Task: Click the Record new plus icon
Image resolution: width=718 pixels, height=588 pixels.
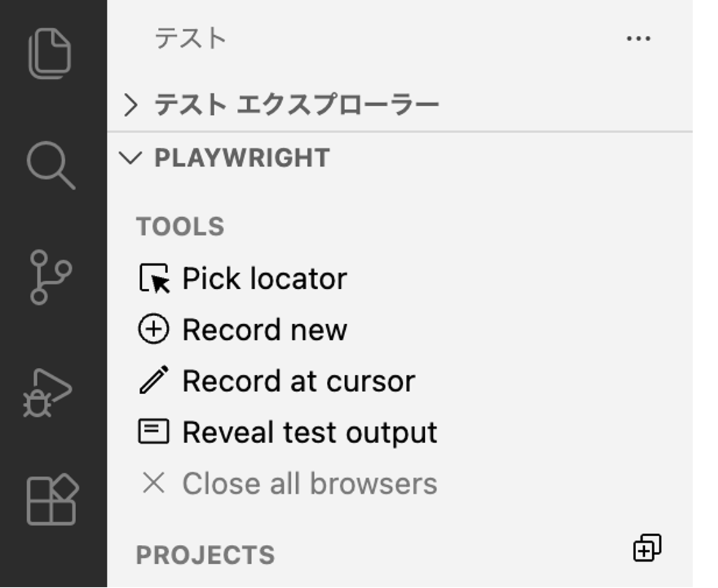Action: pyautogui.click(x=154, y=329)
